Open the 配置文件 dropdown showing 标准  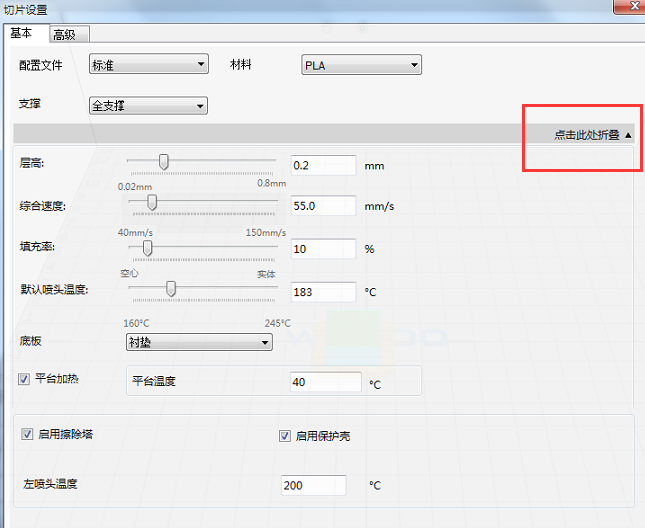click(148, 65)
